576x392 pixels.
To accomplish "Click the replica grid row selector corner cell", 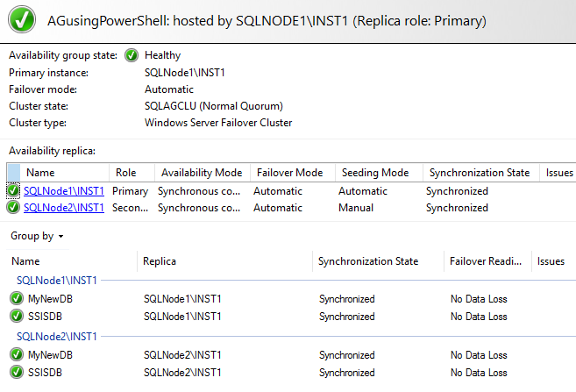I will click(13, 173).
